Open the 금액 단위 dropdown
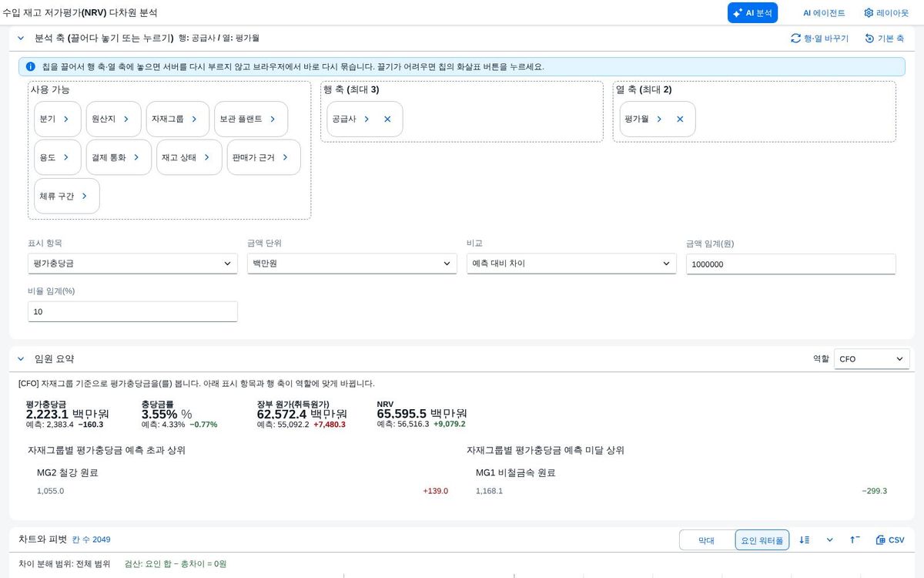 [352, 264]
